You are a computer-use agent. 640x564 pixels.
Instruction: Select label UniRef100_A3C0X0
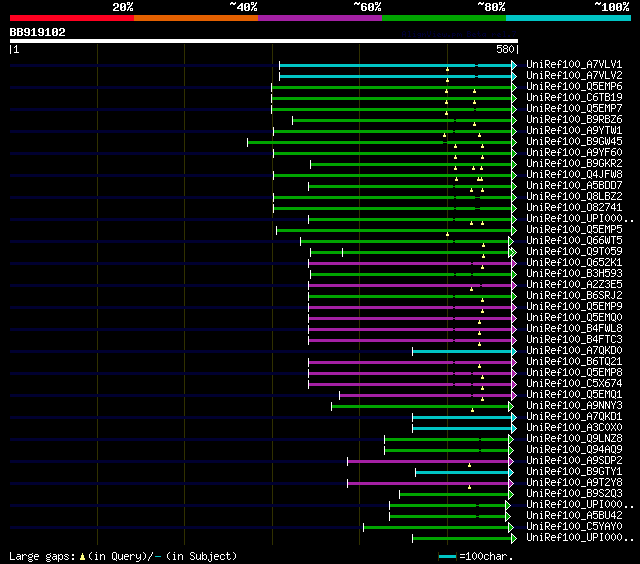point(574,428)
